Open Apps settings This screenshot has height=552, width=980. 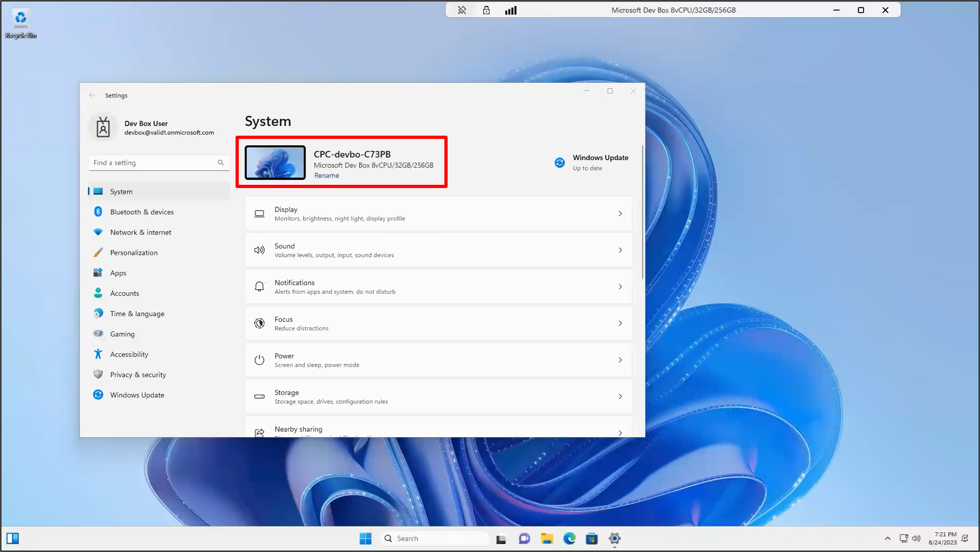[159, 272]
